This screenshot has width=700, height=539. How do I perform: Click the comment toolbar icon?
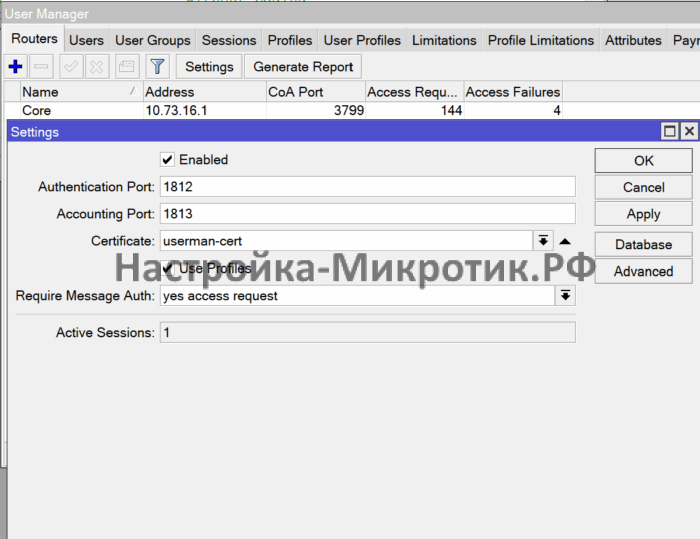click(127, 67)
